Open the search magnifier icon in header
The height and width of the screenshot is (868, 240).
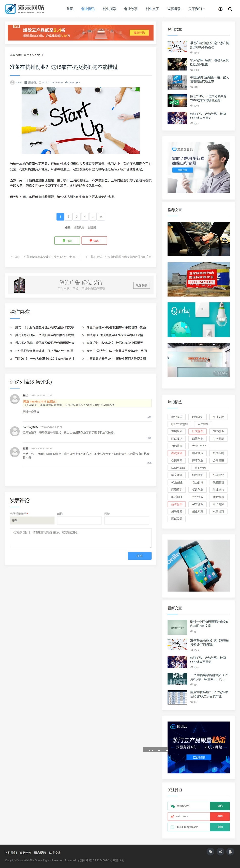(230, 9)
